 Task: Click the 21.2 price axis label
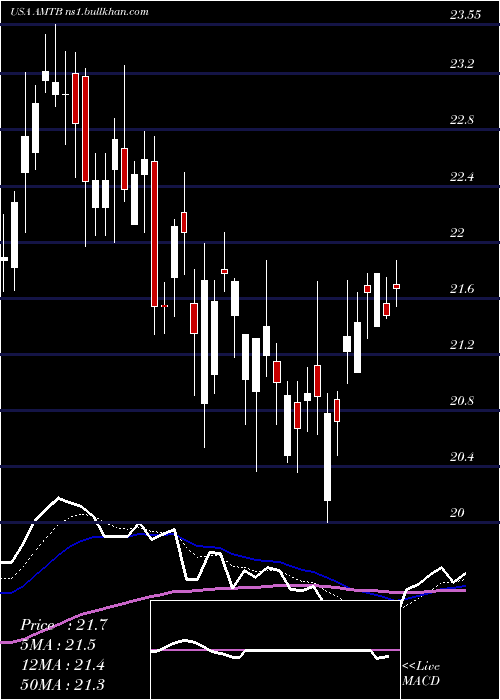point(462,345)
